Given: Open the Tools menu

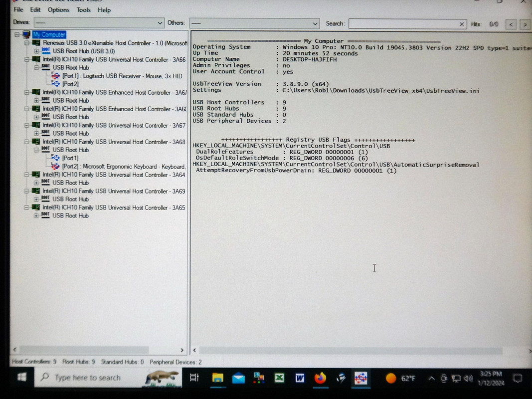Looking at the screenshot, I should click(83, 10).
